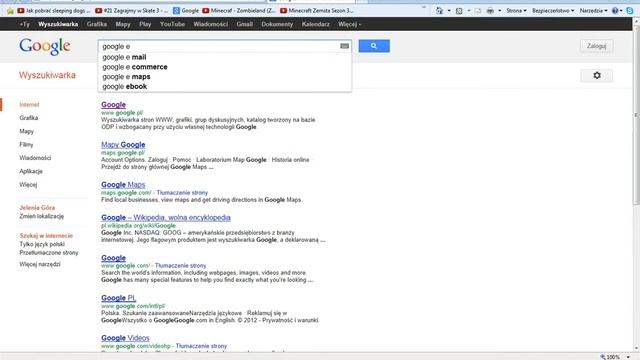Expand the Print dropdown arrow
This screenshot has width=640, height=360.
500,11
